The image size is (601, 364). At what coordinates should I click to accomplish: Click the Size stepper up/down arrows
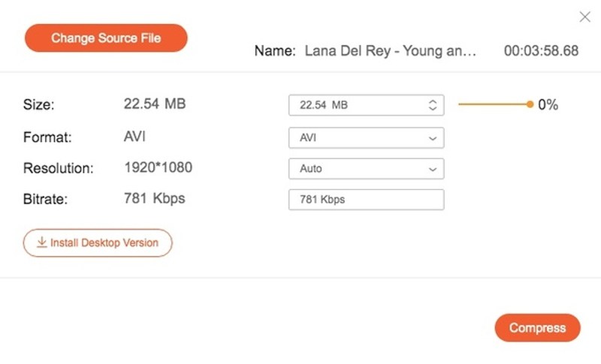pyautogui.click(x=433, y=106)
